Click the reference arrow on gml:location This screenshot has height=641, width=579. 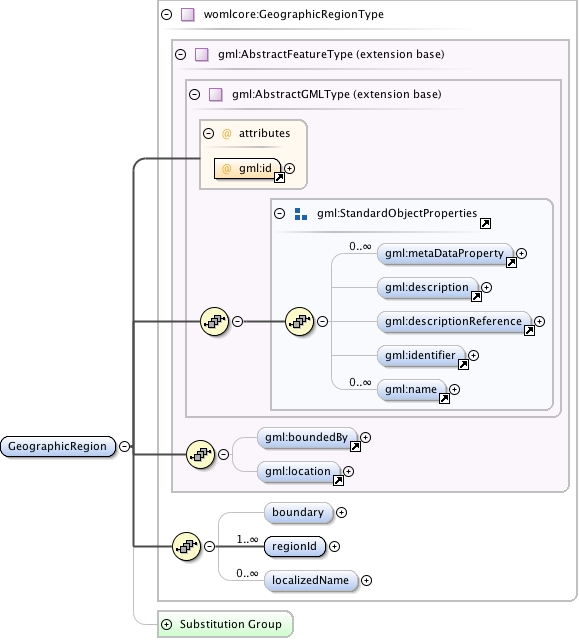point(338,481)
